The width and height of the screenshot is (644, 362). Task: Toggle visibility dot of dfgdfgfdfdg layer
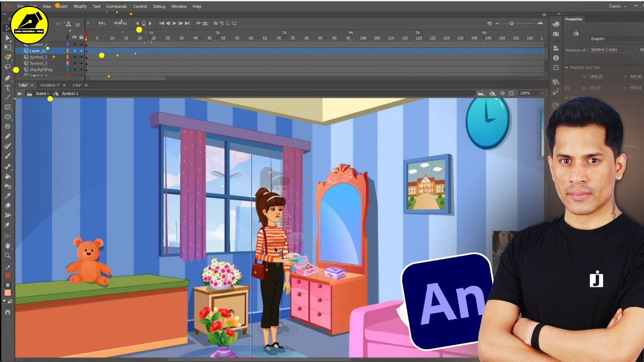coord(74,69)
